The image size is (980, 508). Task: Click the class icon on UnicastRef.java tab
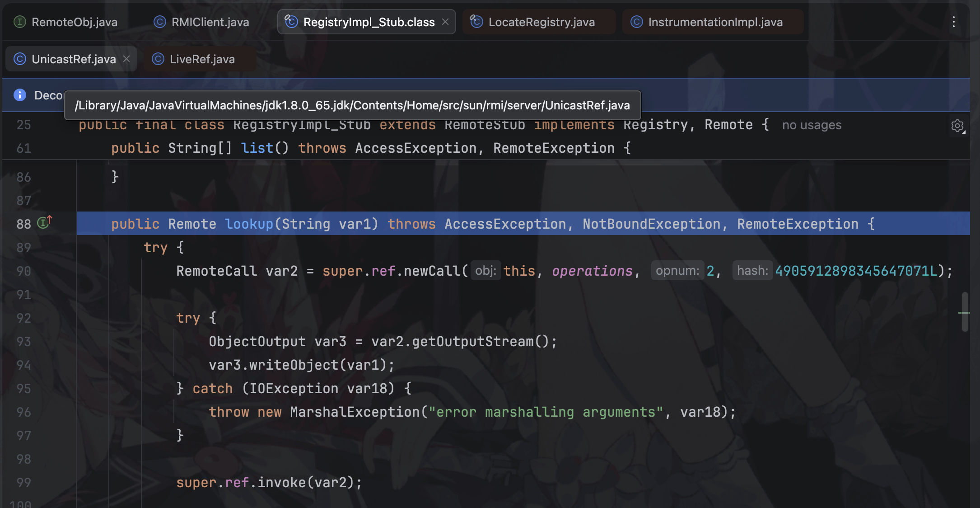(x=19, y=59)
